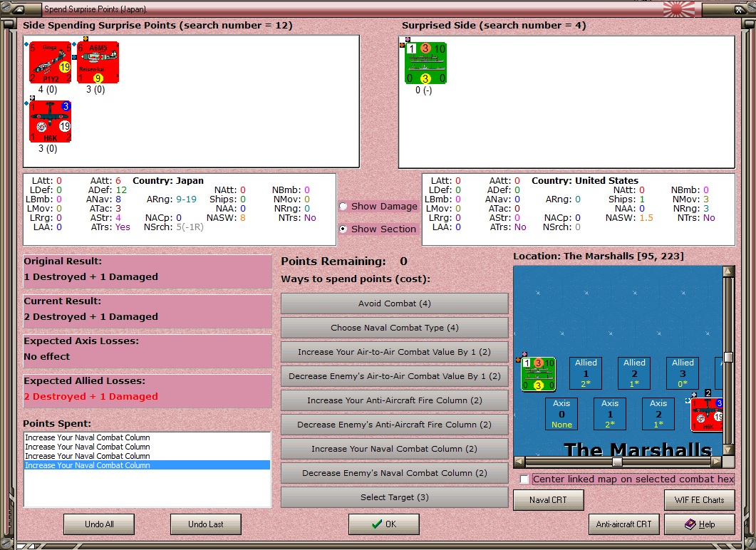Viewport: 756px width, 550px height.
Task: Click the Undo Last button
Action: [x=206, y=524]
